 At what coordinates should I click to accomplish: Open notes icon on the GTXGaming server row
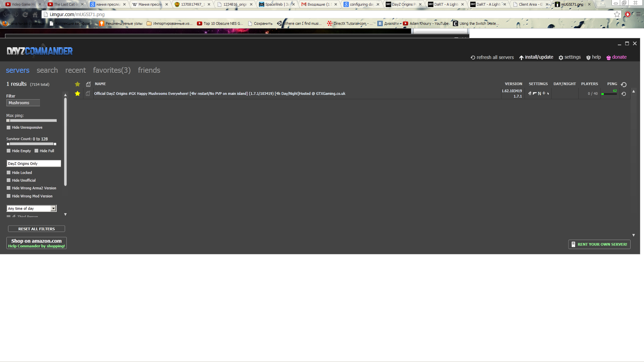(x=88, y=94)
